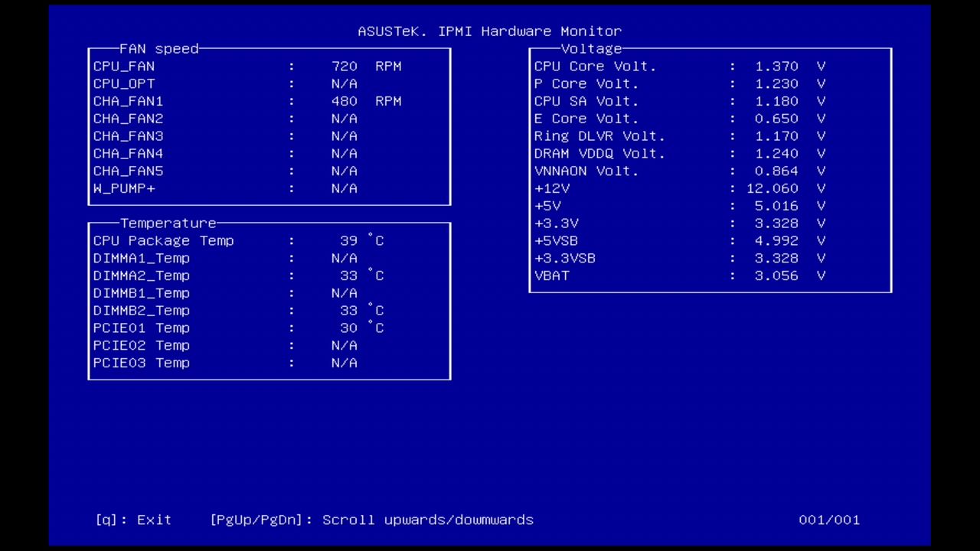Select the CHA_FAN1 RPM value
This screenshot has height=551, width=980.
pyautogui.click(x=343, y=100)
